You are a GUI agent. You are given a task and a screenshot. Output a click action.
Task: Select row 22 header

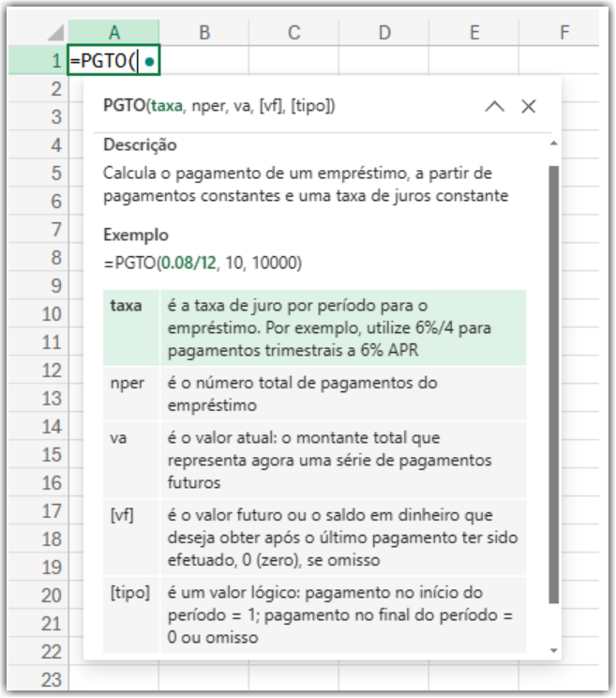(38, 652)
